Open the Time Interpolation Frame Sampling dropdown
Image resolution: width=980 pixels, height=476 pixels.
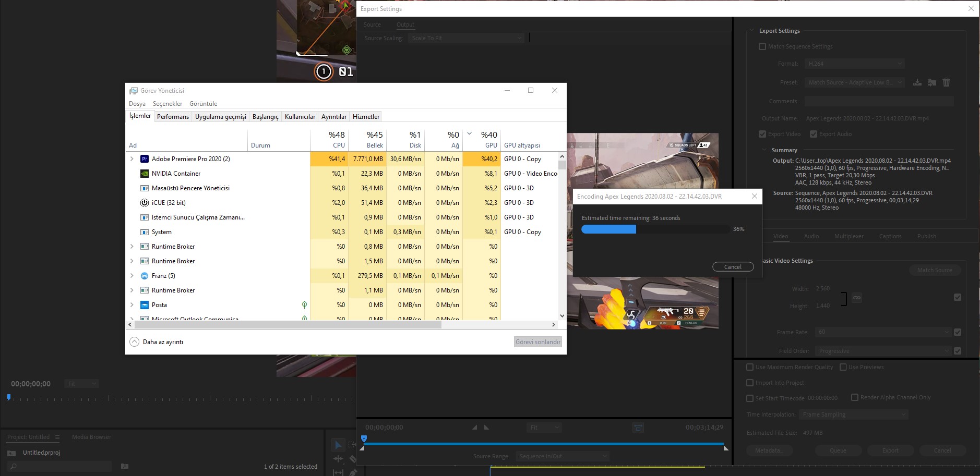point(854,414)
